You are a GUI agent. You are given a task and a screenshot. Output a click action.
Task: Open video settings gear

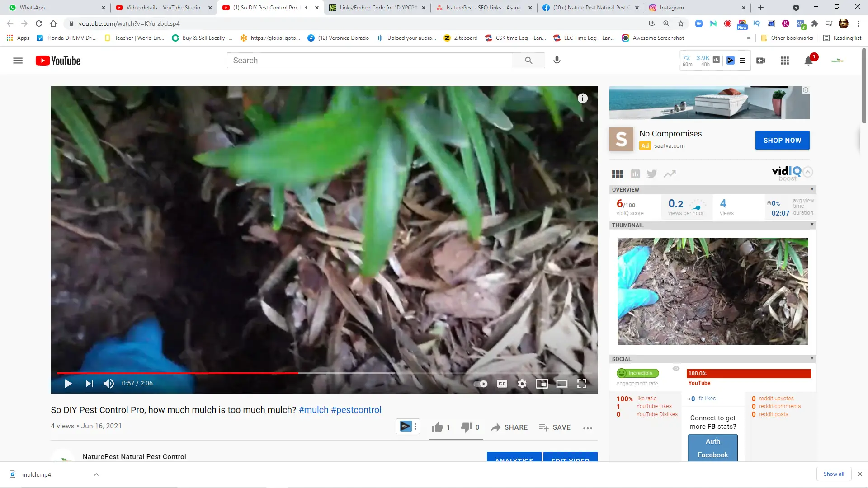point(522,384)
